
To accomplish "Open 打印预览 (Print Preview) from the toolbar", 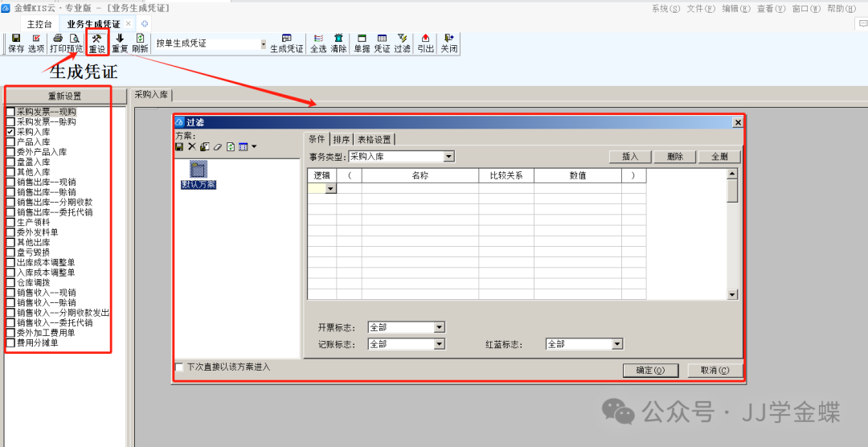I will (66, 43).
